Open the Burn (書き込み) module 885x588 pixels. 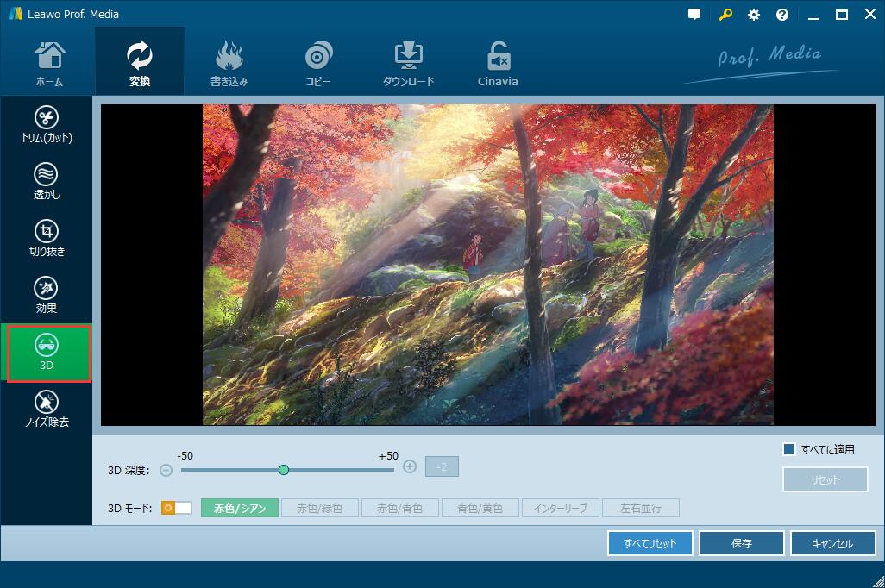[229, 63]
